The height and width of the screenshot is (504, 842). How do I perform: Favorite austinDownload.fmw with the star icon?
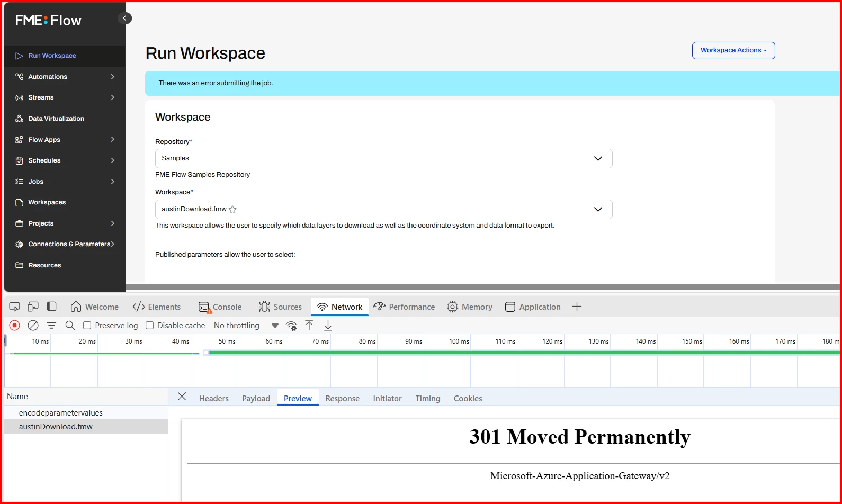click(232, 209)
